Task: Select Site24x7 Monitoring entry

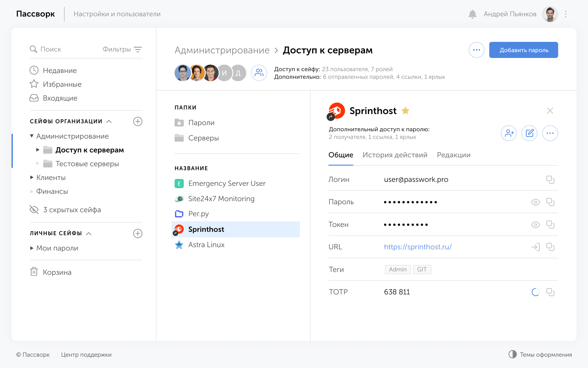Action: 214,199
